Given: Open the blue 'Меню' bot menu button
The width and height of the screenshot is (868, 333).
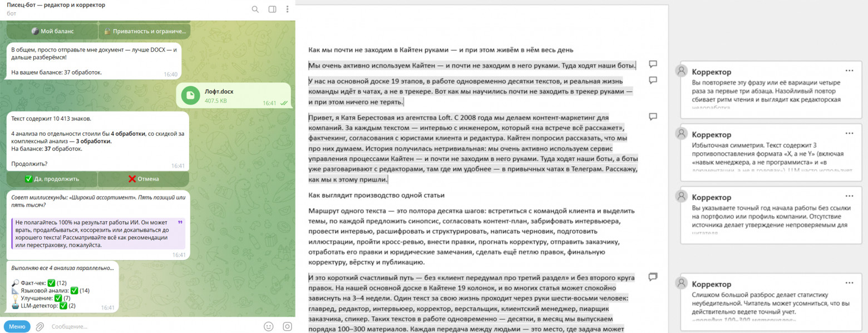Looking at the screenshot, I should click(17, 326).
